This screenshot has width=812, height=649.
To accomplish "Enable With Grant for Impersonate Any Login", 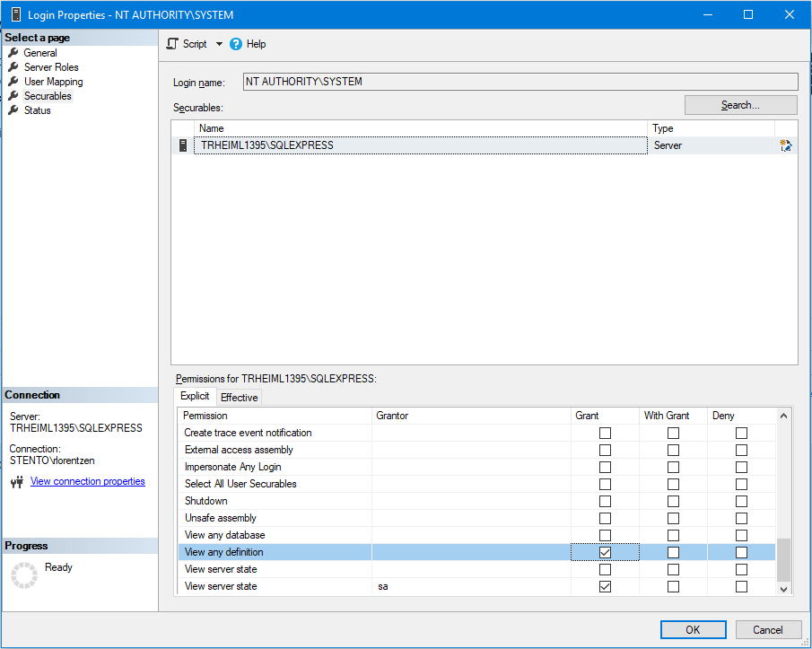I will point(673,467).
